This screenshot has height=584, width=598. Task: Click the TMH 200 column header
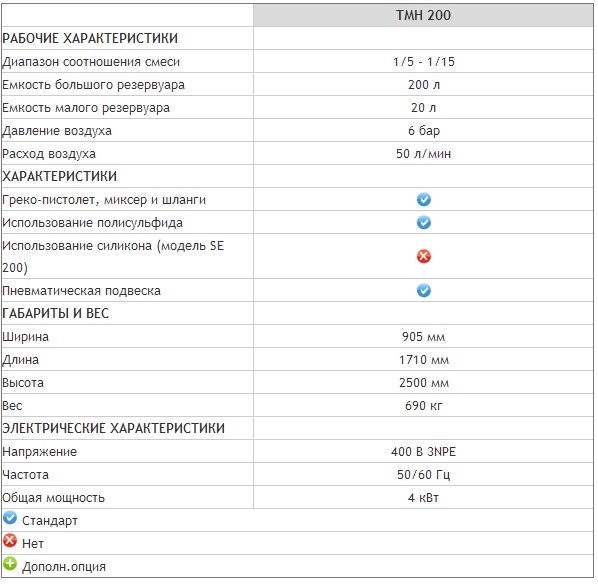coord(423,15)
